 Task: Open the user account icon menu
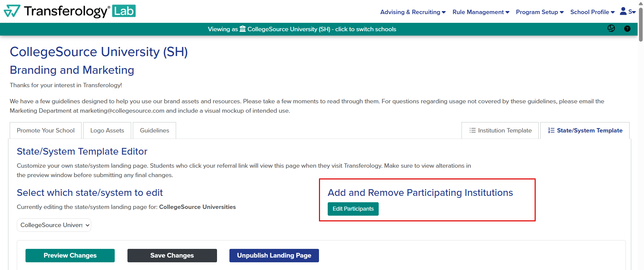point(628,11)
